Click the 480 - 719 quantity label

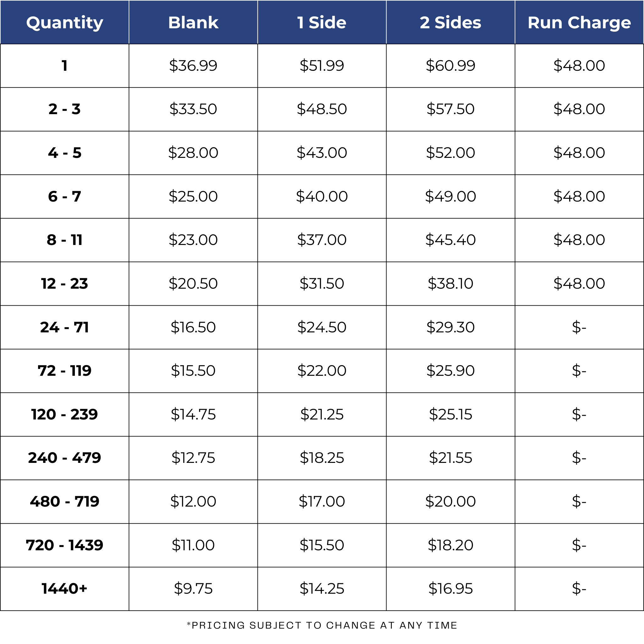coord(64,501)
